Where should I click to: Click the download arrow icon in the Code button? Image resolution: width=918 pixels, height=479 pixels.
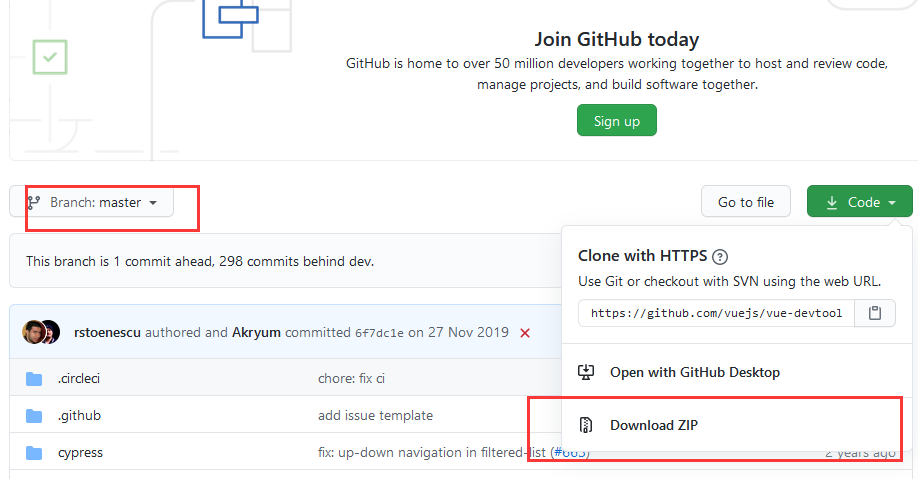click(x=831, y=203)
